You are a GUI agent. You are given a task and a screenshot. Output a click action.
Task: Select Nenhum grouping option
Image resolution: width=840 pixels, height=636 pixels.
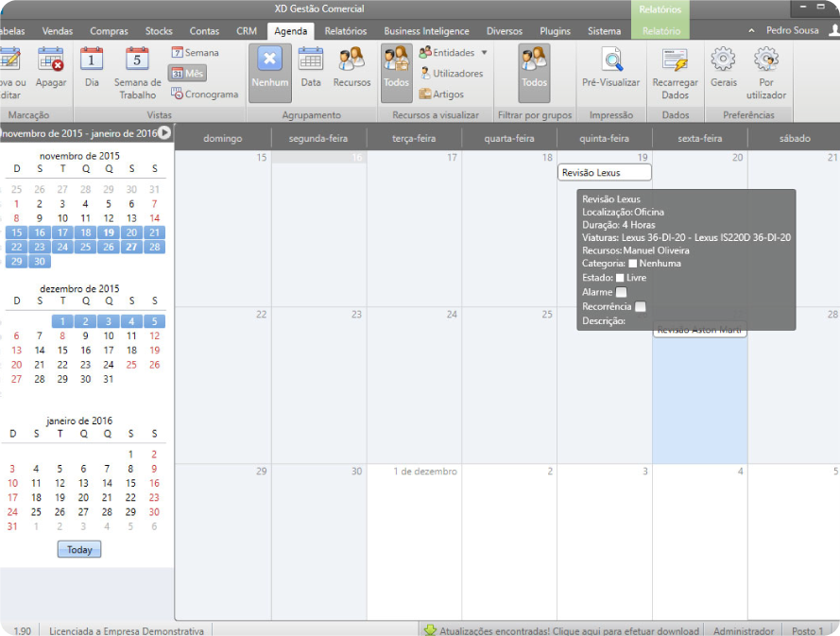pyautogui.click(x=269, y=68)
